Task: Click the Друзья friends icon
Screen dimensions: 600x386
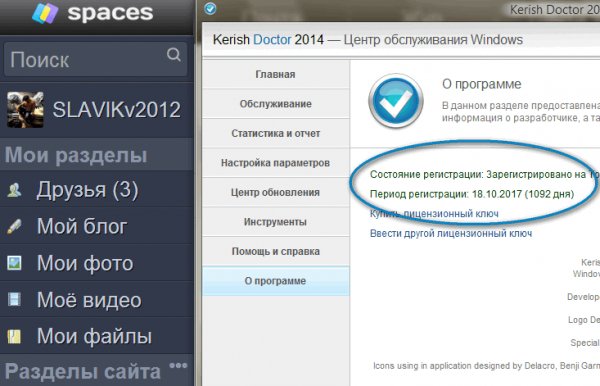Action: click(x=14, y=190)
